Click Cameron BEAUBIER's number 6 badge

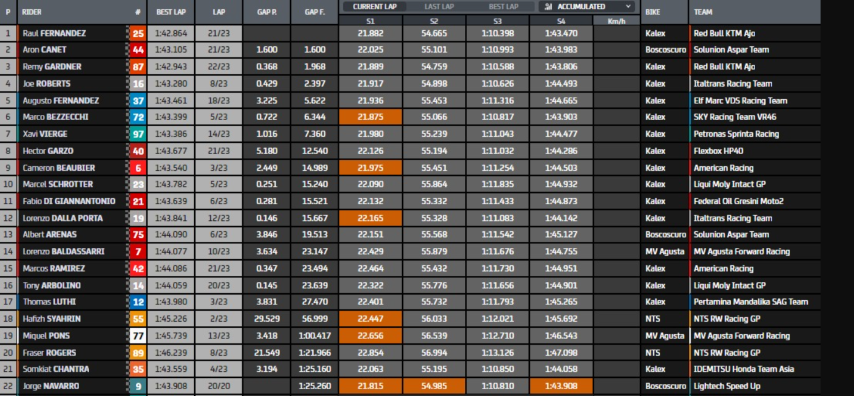tap(138, 168)
